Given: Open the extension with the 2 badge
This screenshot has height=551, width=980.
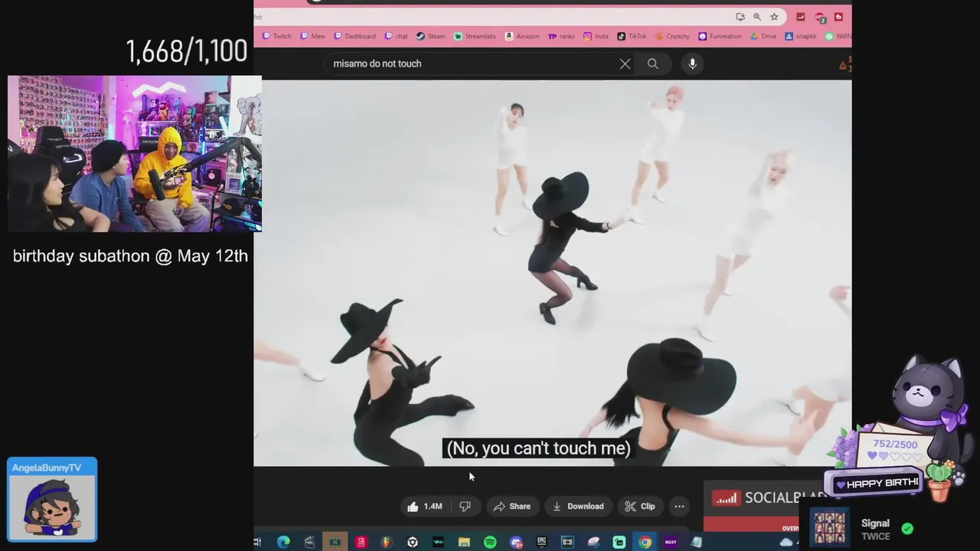Looking at the screenshot, I should (x=819, y=17).
